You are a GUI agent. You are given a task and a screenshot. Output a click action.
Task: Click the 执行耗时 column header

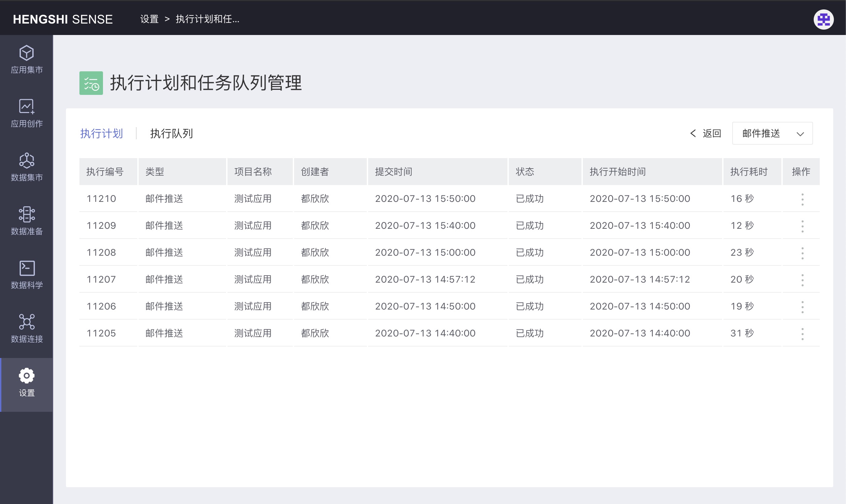[x=752, y=172]
